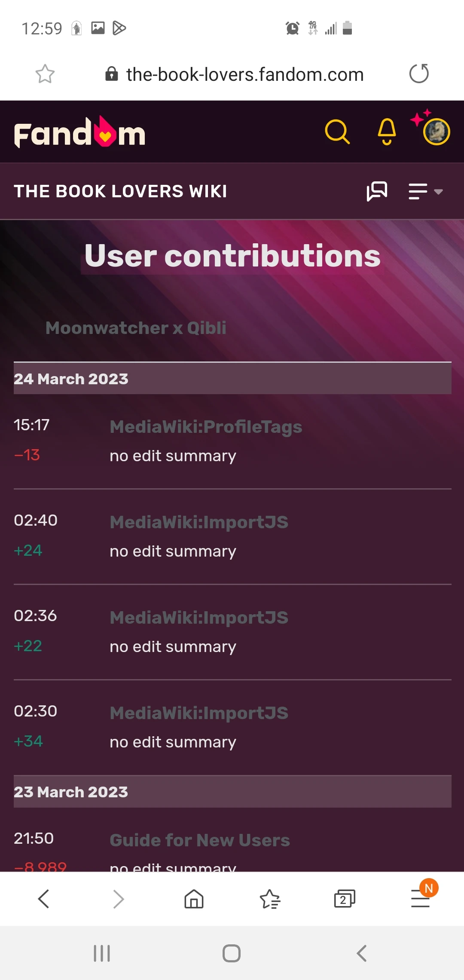464x980 pixels.
Task: Click the site security lock icon
Action: [111, 73]
